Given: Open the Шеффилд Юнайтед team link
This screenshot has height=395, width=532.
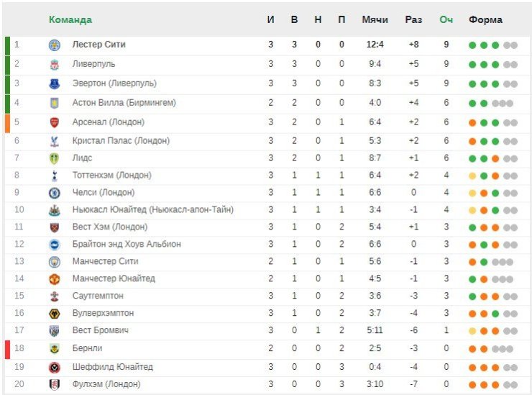Looking at the screenshot, I should pos(113,367).
